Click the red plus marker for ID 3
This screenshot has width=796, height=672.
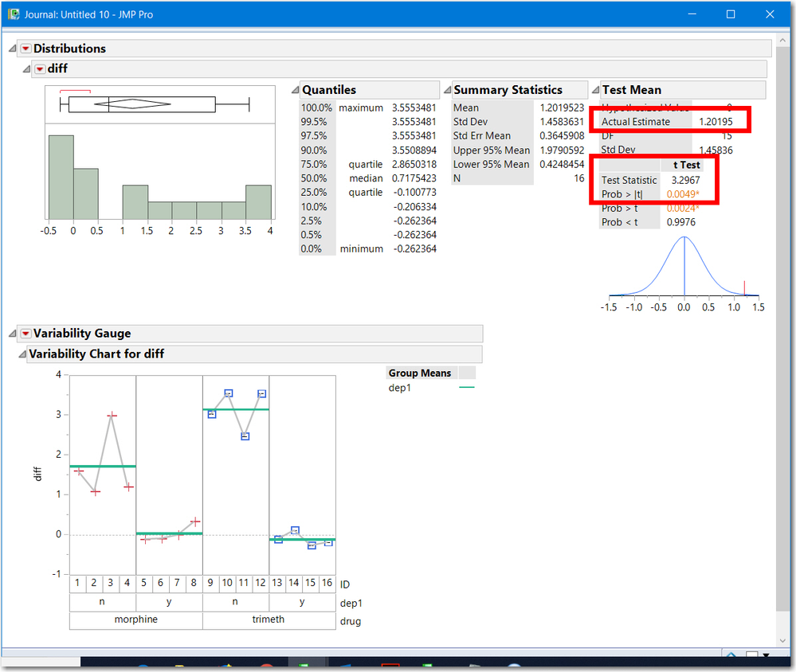[112, 416]
